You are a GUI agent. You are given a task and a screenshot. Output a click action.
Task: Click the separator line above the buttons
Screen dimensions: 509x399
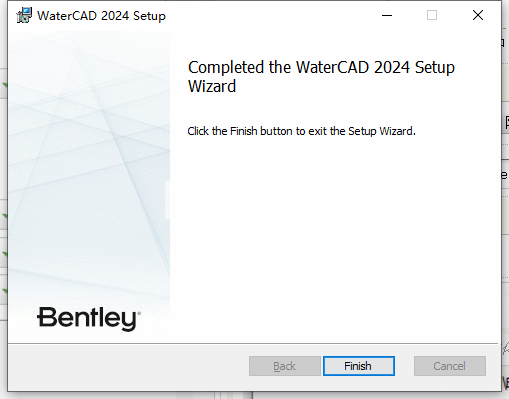pos(253,343)
